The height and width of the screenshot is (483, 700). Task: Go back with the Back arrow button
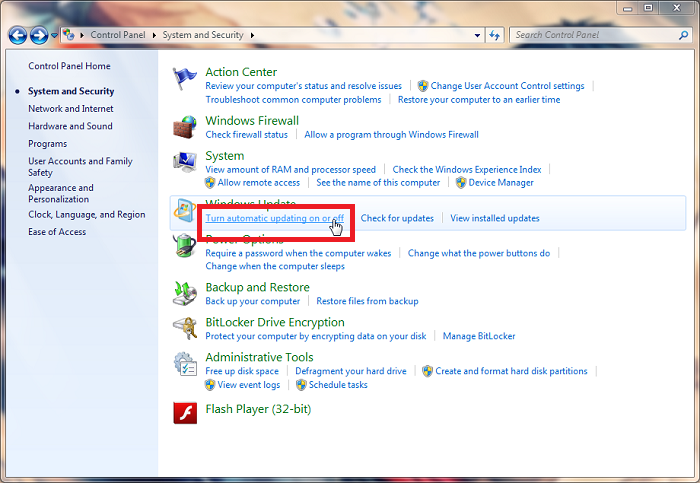[x=18, y=35]
